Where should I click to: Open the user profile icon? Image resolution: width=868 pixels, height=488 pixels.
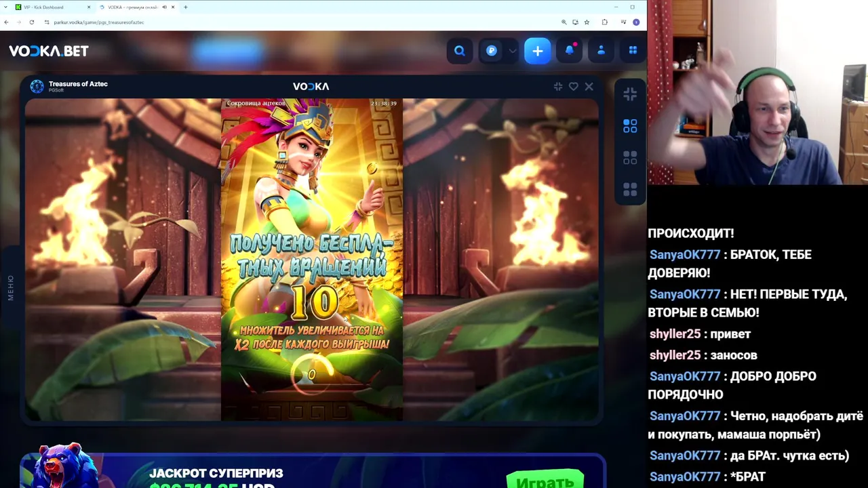pos(601,51)
